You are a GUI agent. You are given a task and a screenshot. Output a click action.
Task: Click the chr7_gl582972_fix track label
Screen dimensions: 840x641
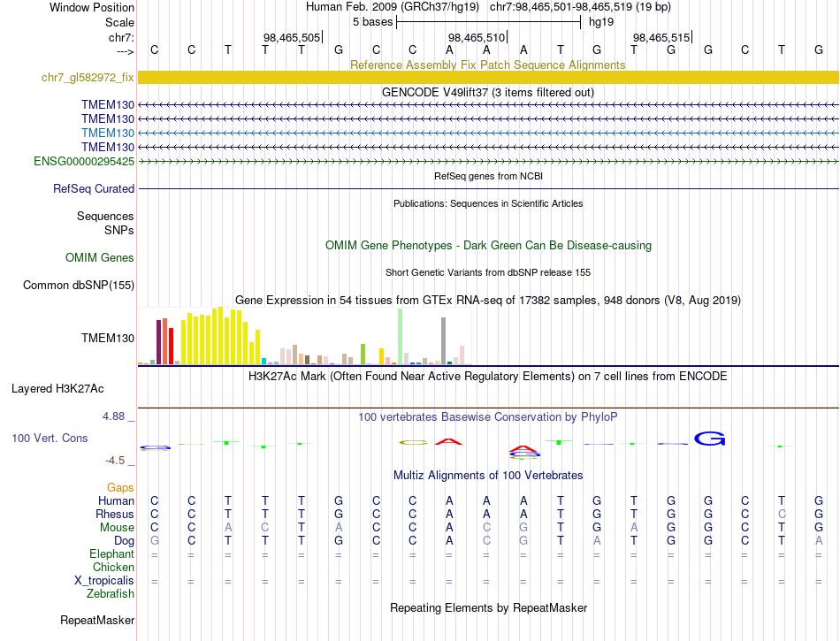88,78
